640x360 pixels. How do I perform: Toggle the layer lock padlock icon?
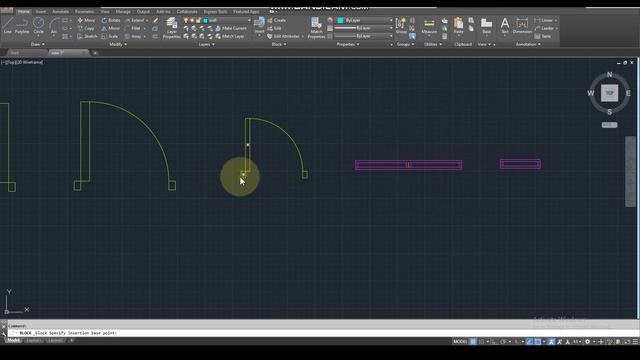point(198,20)
